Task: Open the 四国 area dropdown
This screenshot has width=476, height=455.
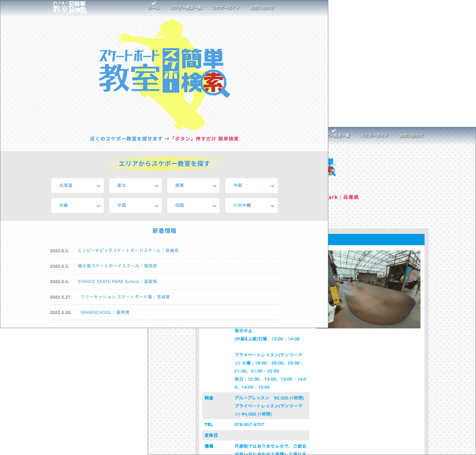Action: point(193,205)
